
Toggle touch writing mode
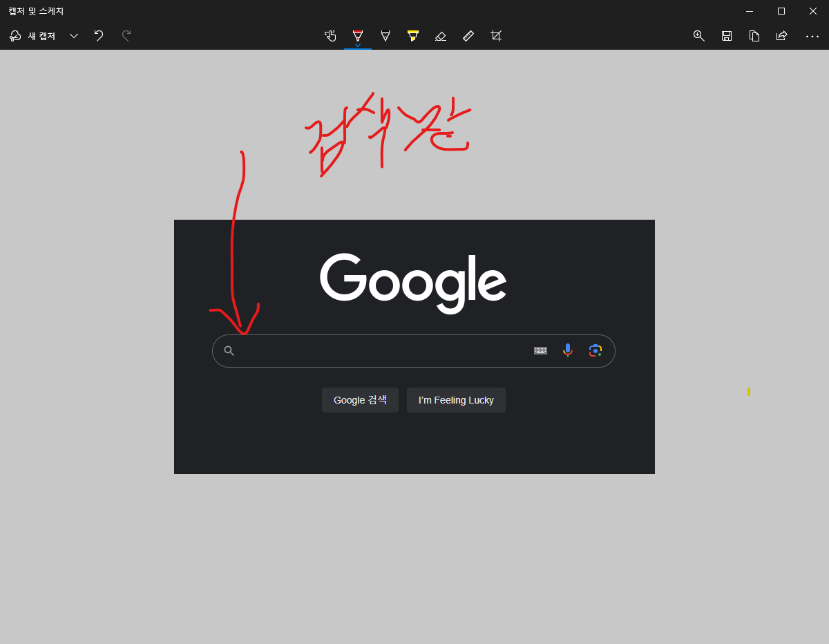click(x=330, y=36)
